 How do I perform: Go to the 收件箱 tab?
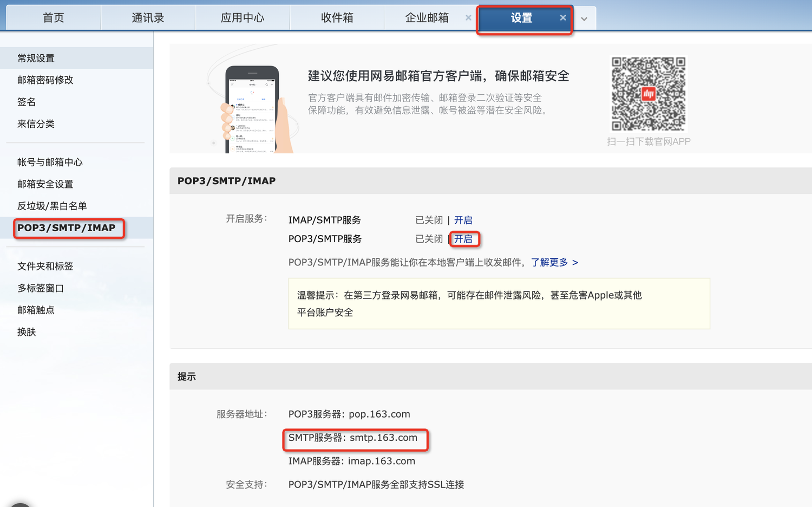point(337,18)
